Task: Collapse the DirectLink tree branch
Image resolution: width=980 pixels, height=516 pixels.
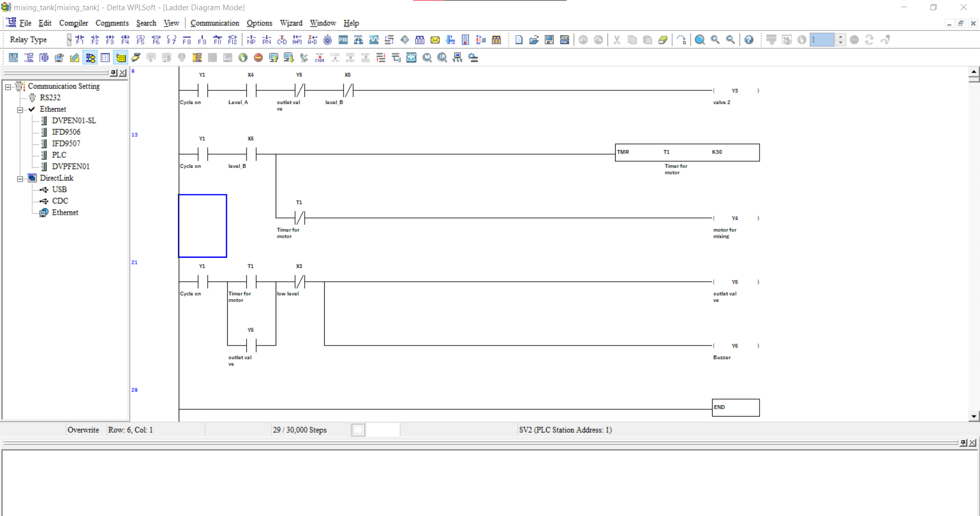Action: click(x=20, y=178)
